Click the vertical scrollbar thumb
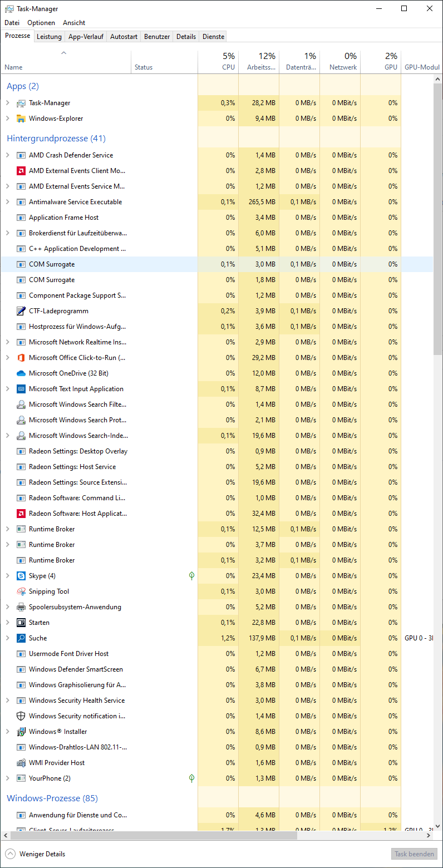Image resolution: width=443 pixels, height=868 pixels. tap(437, 219)
